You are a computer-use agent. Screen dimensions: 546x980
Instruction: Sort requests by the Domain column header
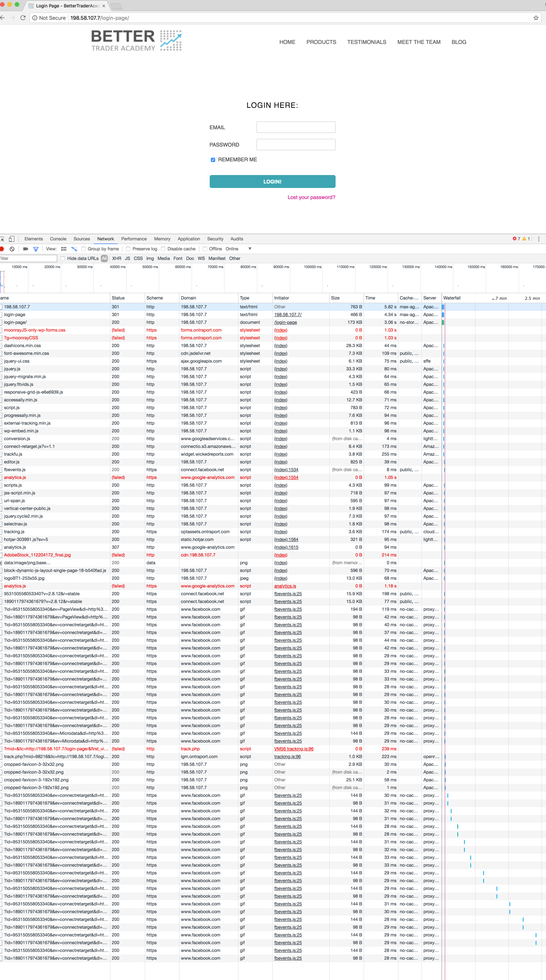(208, 298)
